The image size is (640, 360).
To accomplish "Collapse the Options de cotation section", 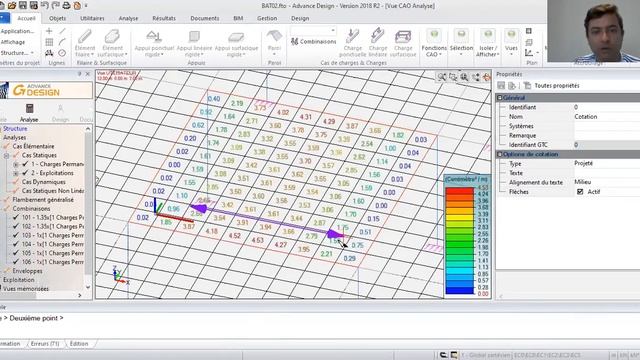I will coord(499,154).
